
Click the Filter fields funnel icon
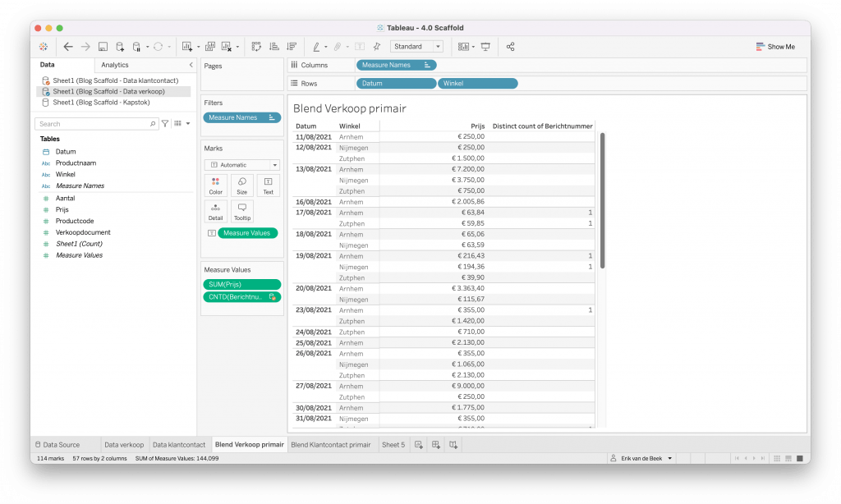[x=165, y=124]
